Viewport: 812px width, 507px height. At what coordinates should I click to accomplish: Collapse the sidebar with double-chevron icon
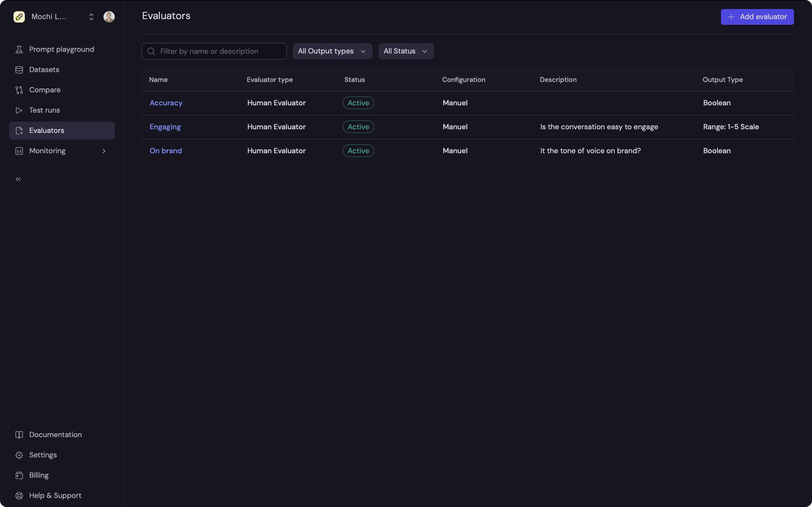(18, 179)
